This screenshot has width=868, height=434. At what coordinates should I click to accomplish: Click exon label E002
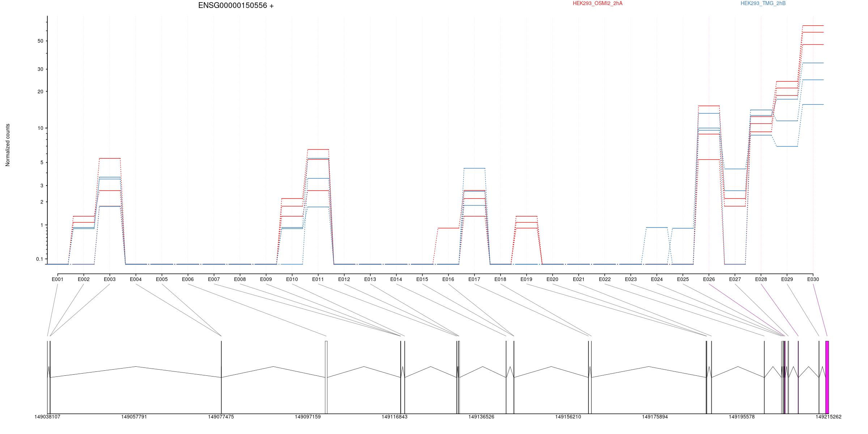[x=84, y=279]
